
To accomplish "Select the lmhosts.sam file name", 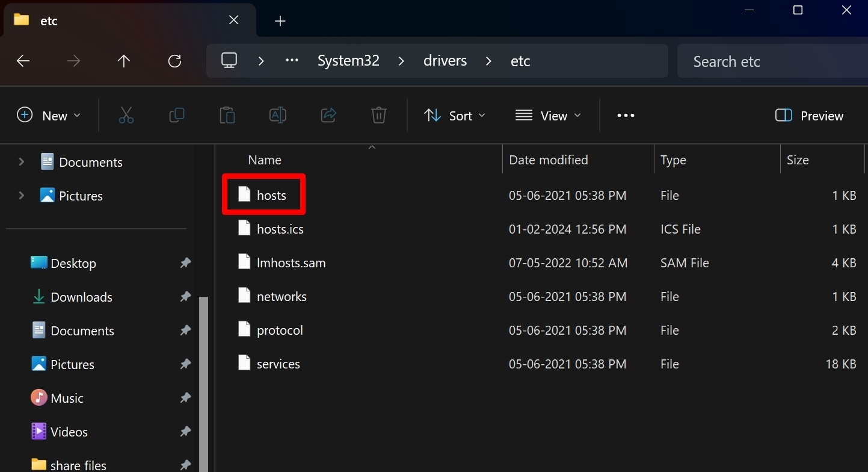I will pos(291,262).
